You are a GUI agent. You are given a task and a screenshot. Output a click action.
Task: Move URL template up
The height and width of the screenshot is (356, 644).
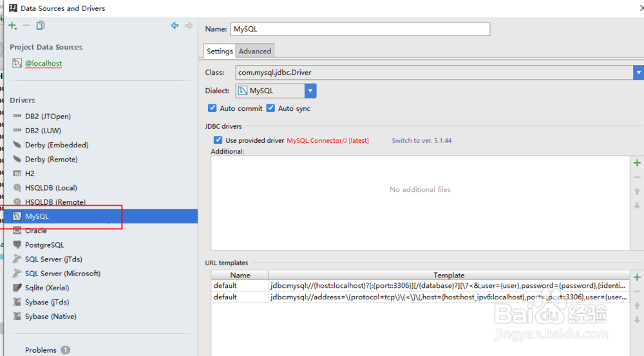coord(637,306)
